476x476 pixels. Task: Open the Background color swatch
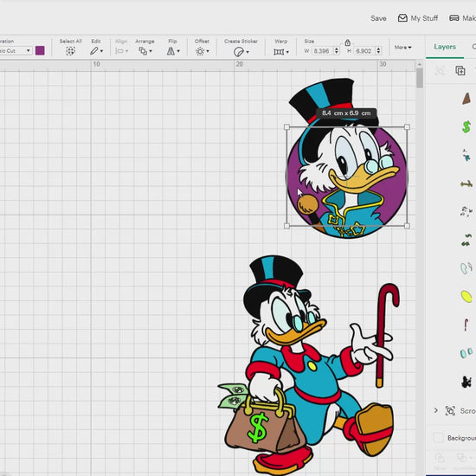click(x=438, y=438)
